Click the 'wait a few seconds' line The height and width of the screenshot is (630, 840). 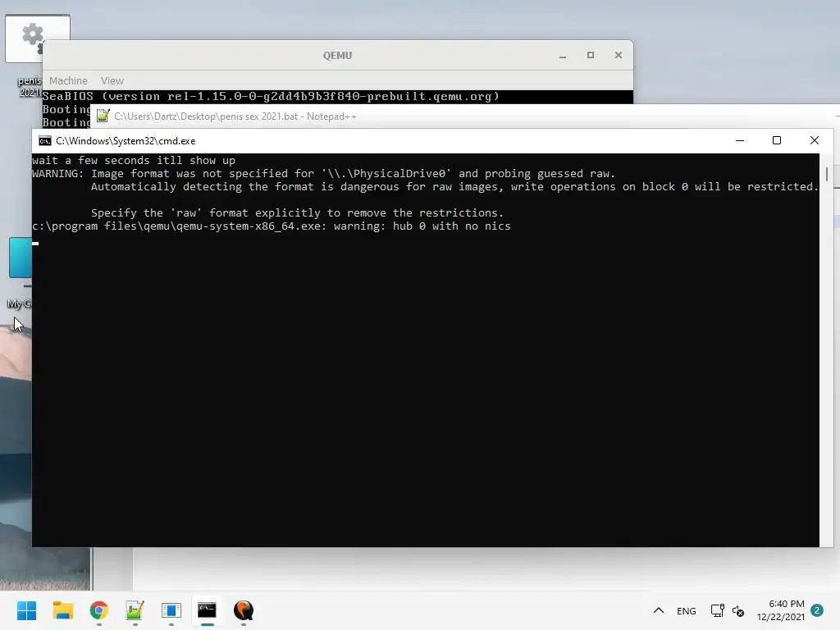pos(134,160)
